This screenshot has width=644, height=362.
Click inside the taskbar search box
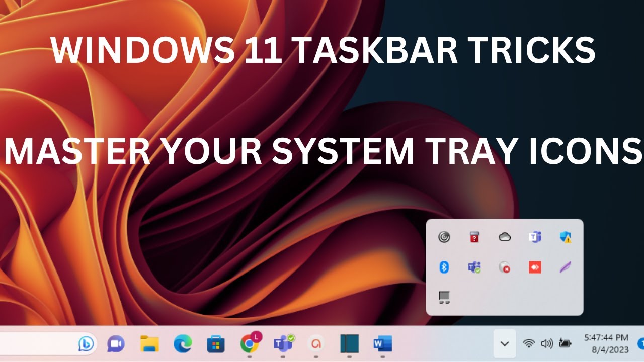click(x=48, y=344)
